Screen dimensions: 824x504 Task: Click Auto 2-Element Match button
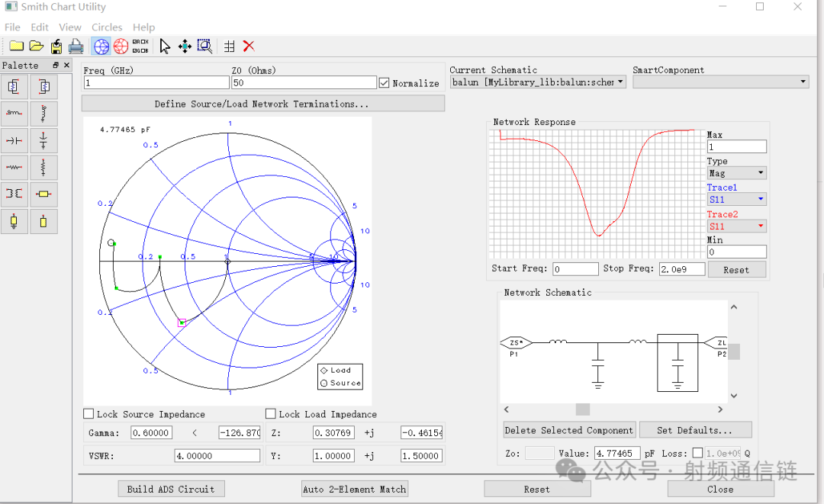coord(355,489)
